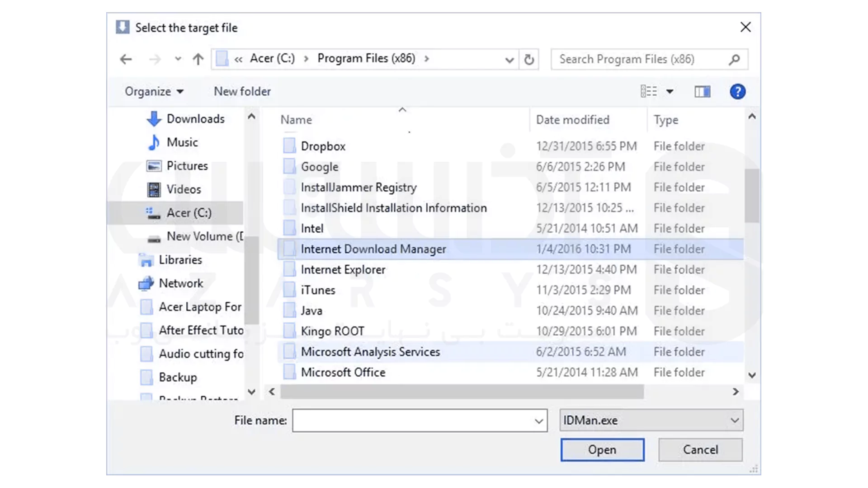Select the Audio cutting fo folder
This screenshot has height=488, width=868.
click(x=192, y=354)
